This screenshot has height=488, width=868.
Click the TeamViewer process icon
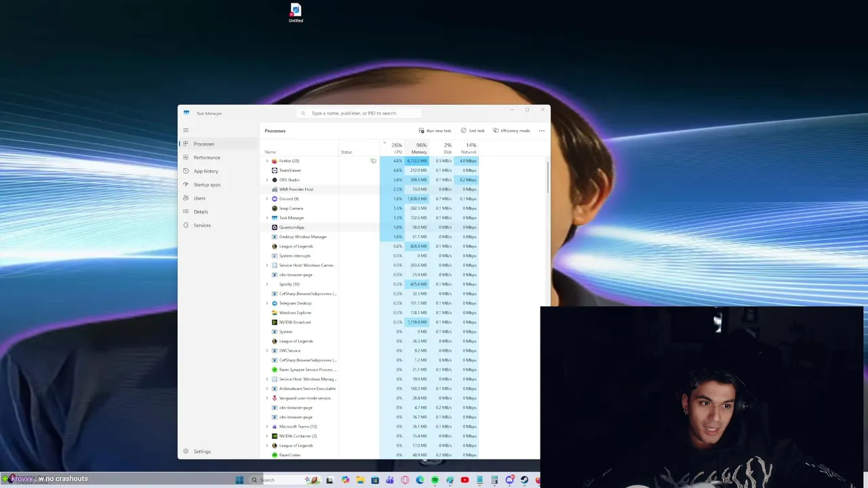[x=275, y=170]
